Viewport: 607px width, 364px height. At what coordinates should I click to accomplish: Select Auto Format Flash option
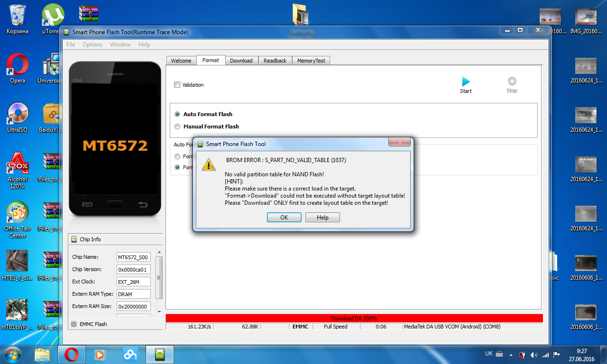pos(177,114)
